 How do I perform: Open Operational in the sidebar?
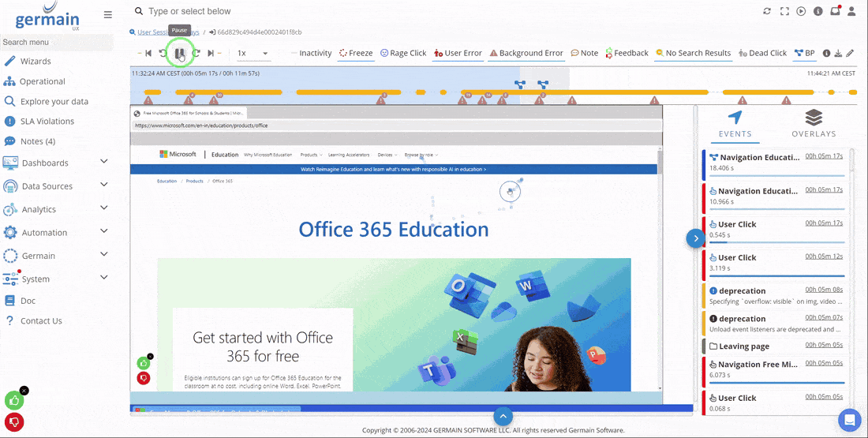click(x=42, y=81)
